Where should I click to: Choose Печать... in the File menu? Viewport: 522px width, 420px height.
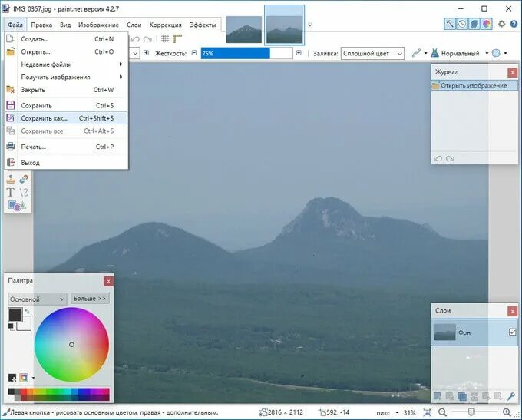pyautogui.click(x=66, y=147)
